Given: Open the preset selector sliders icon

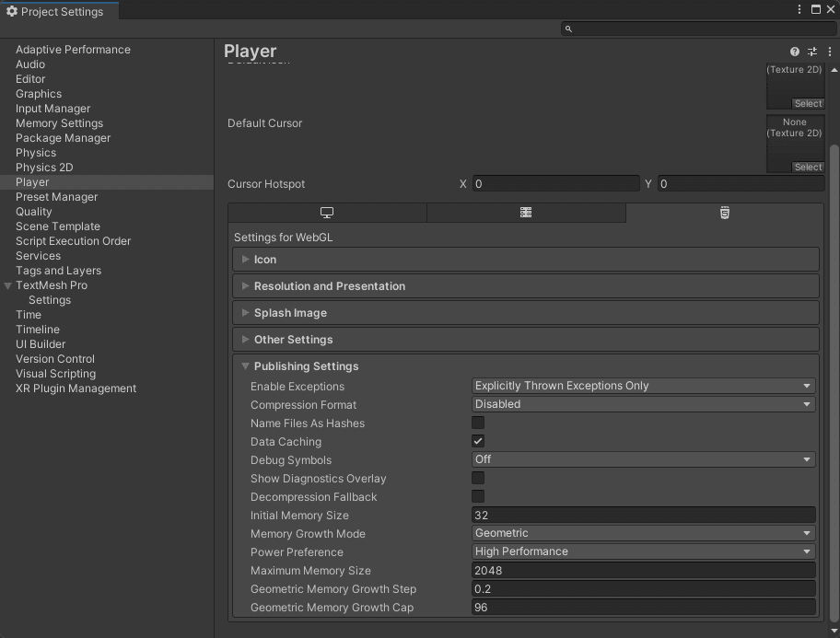Looking at the screenshot, I should pos(812,52).
